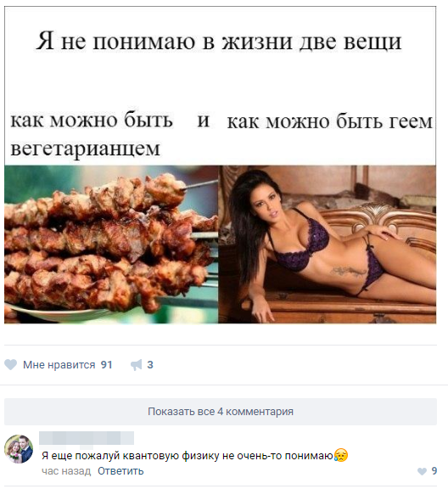448x489 pixels.
Task: Click the heading "Я не понимаю в жизни две вещи"
Action: pyautogui.click(x=219, y=41)
